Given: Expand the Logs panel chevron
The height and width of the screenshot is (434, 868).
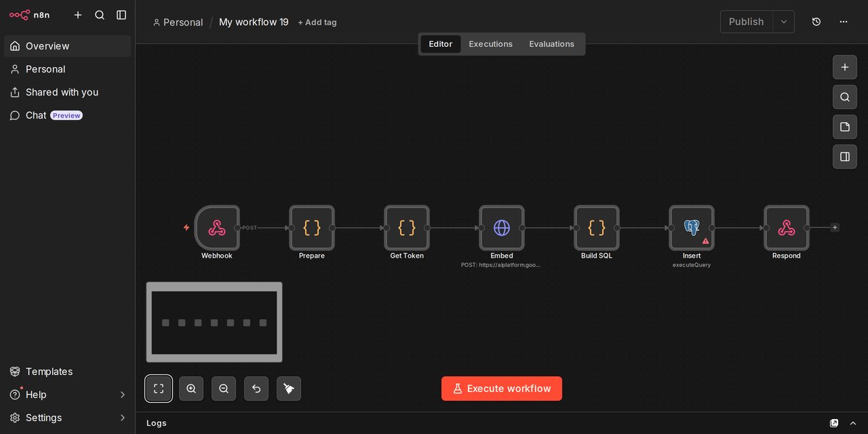Looking at the screenshot, I should [x=853, y=423].
